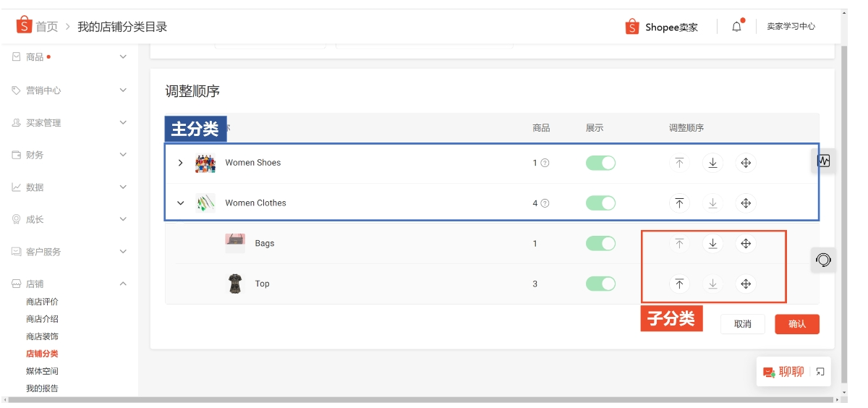The image size is (868, 408).
Task: Turn off Bags display toggle
Action: pyautogui.click(x=600, y=244)
